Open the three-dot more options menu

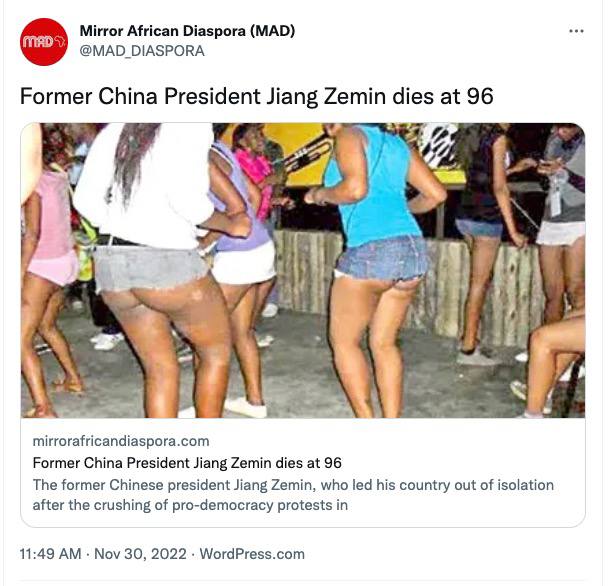click(576, 31)
